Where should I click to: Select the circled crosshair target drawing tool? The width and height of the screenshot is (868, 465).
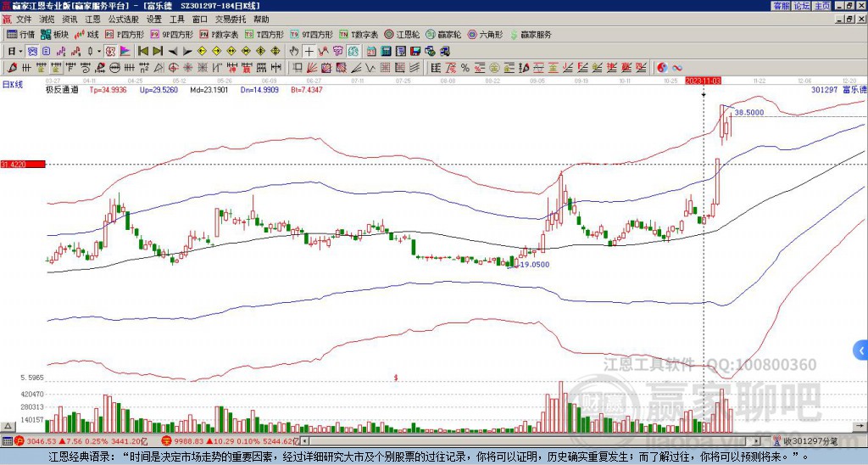(x=173, y=68)
